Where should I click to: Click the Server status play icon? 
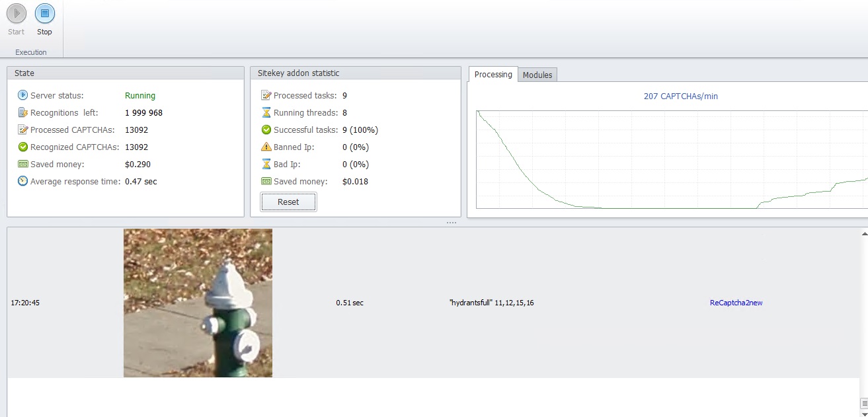pos(22,95)
